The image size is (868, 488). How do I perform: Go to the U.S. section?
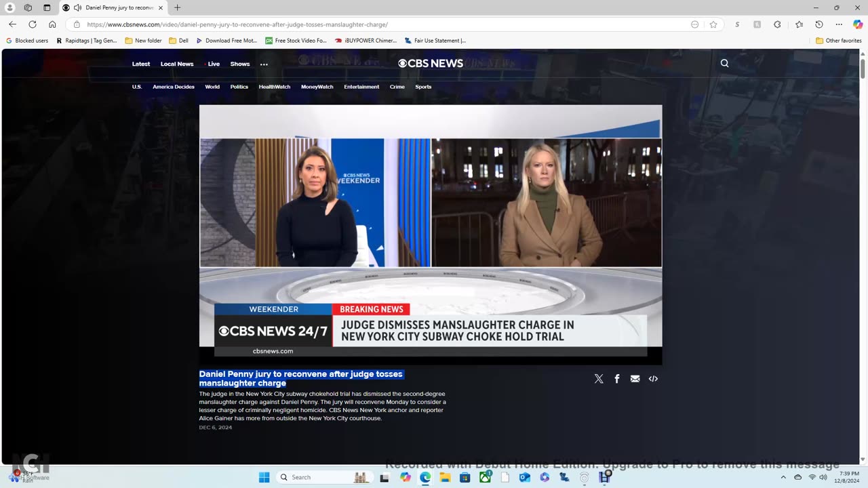point(137,87)
